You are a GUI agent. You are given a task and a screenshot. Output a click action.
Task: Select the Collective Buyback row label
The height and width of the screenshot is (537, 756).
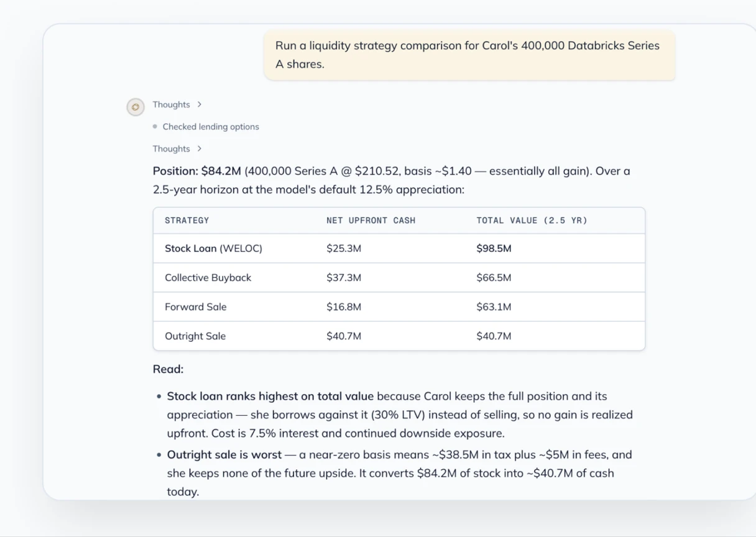(208, 278)
